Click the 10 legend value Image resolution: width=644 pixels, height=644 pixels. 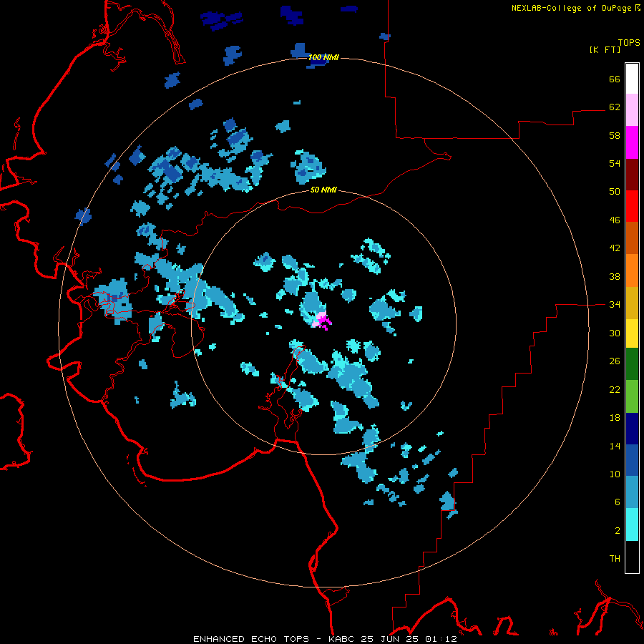point(615,474)
